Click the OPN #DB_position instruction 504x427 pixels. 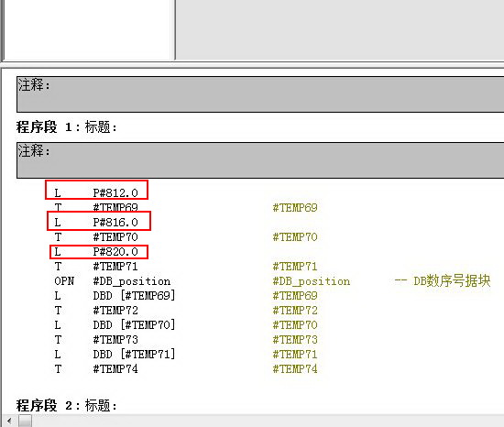112,281
